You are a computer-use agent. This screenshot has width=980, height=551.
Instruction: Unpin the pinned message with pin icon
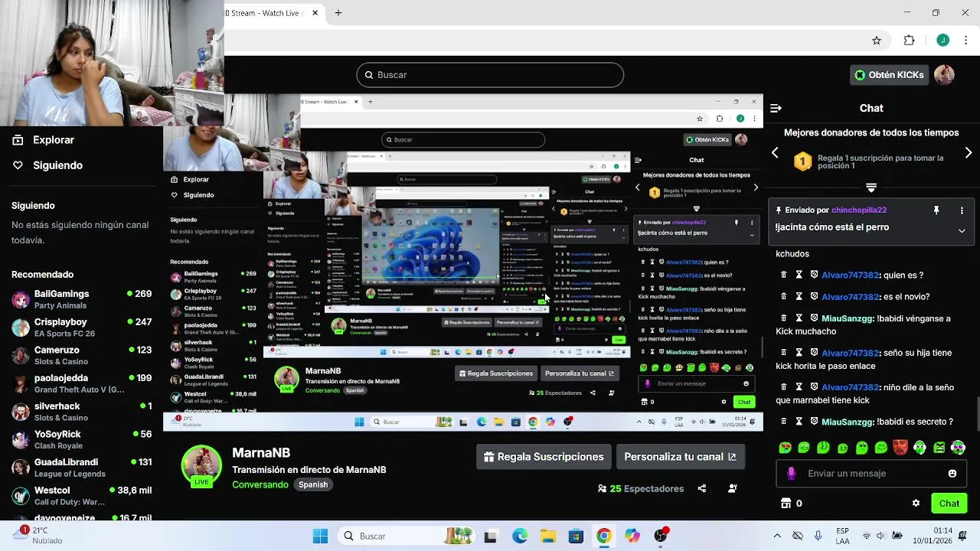click(936, 210)
